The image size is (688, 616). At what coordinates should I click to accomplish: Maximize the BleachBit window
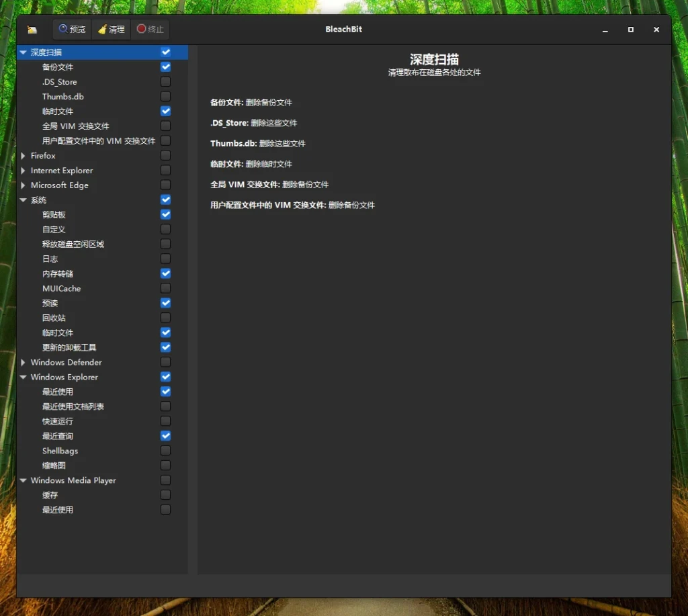click(x=630, y=30)
